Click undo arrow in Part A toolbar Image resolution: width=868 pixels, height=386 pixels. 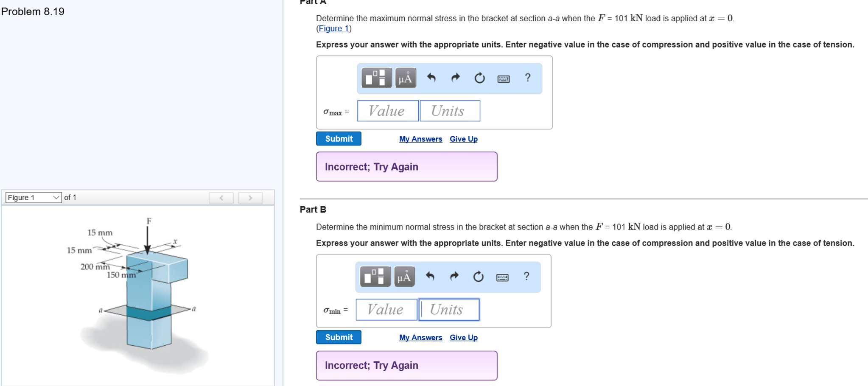coord(431,78)
